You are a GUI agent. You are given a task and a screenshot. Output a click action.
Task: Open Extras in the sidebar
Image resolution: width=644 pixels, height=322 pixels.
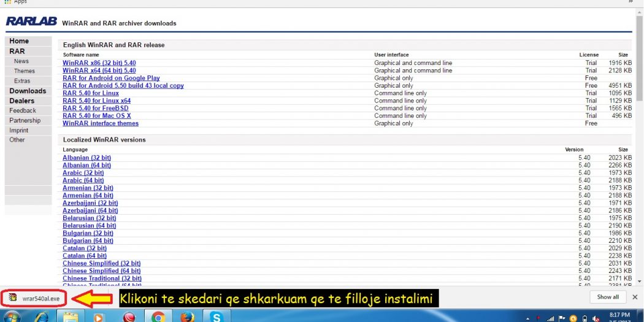coord(21,81)
